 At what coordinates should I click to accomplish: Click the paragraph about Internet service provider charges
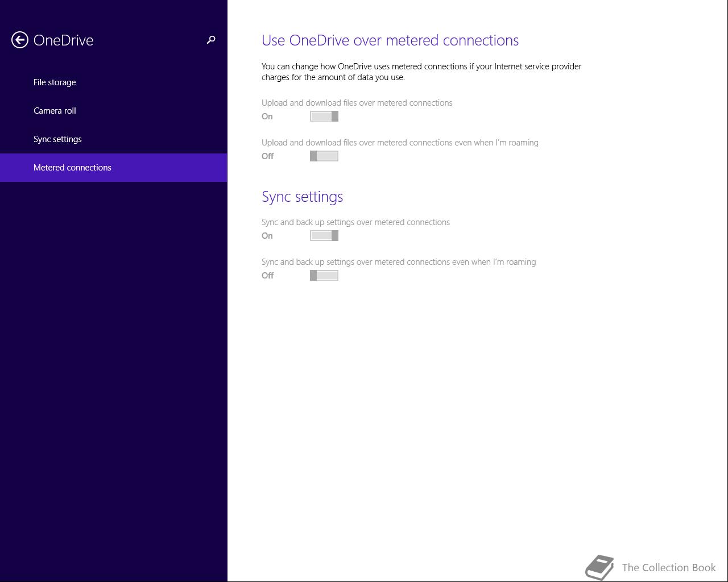[x=421, y=72]
